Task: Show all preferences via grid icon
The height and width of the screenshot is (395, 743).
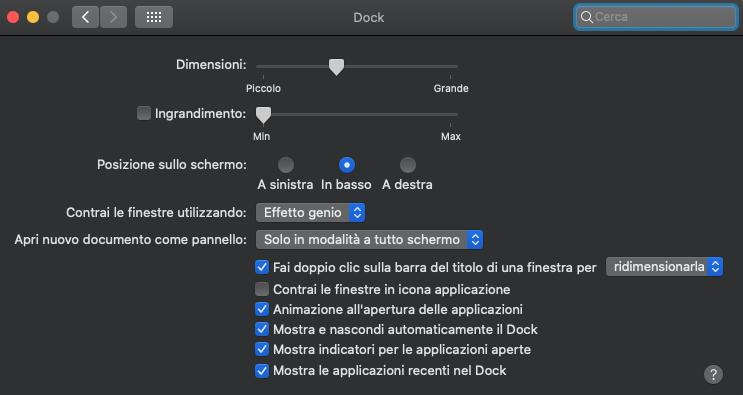Action: (x=154, y=18)
